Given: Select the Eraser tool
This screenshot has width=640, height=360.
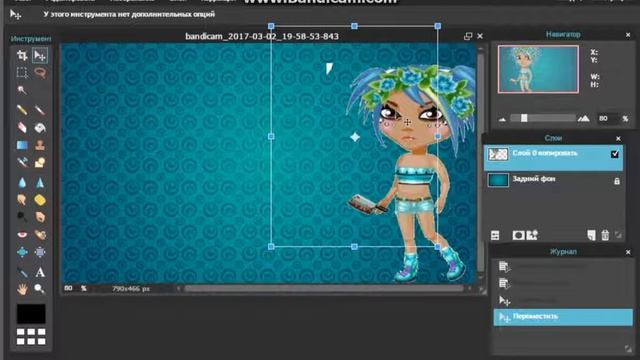Looking at the screenshot, I should [22, 128].
